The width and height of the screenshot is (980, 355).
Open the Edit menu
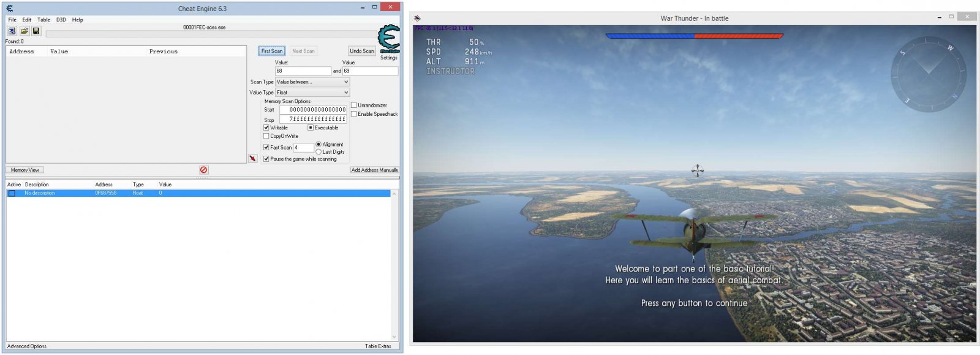27,20
